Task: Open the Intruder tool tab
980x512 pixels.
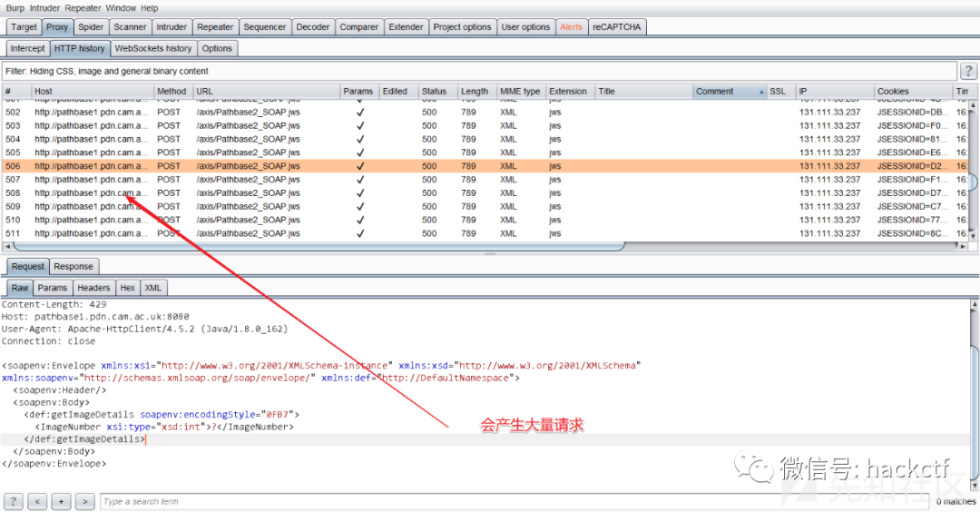Action: click(x=171, y=27)
